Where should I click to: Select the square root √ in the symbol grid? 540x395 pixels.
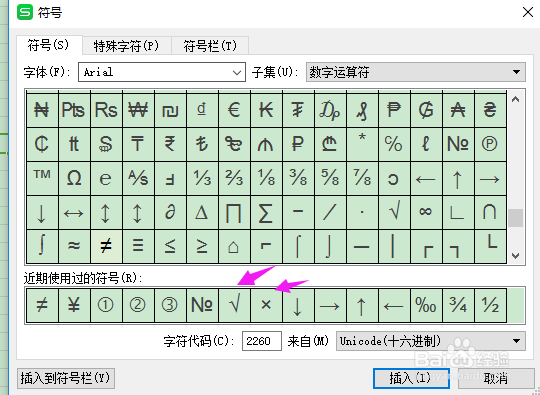click(x=394, y=212)
